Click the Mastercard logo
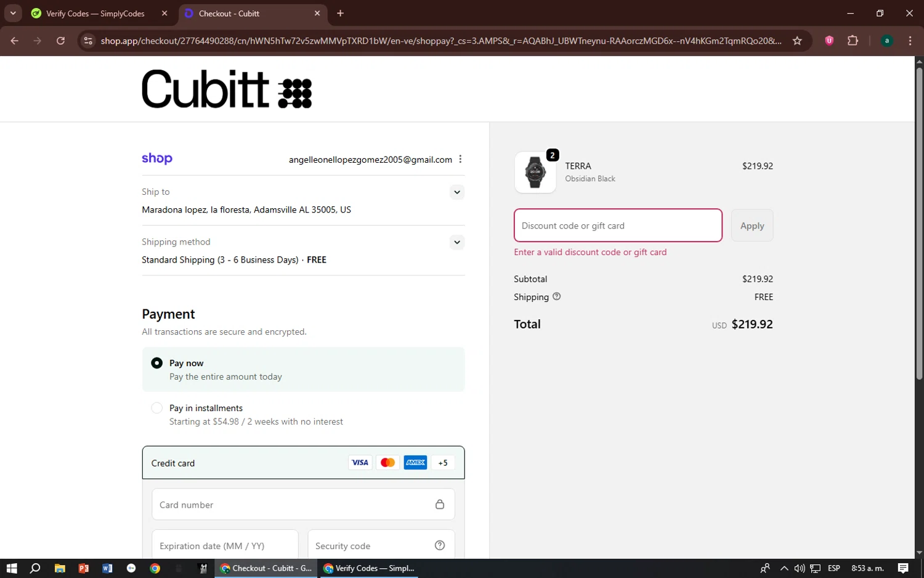Image resolution: width=924 pixels, height=578 pixels. 387,463
